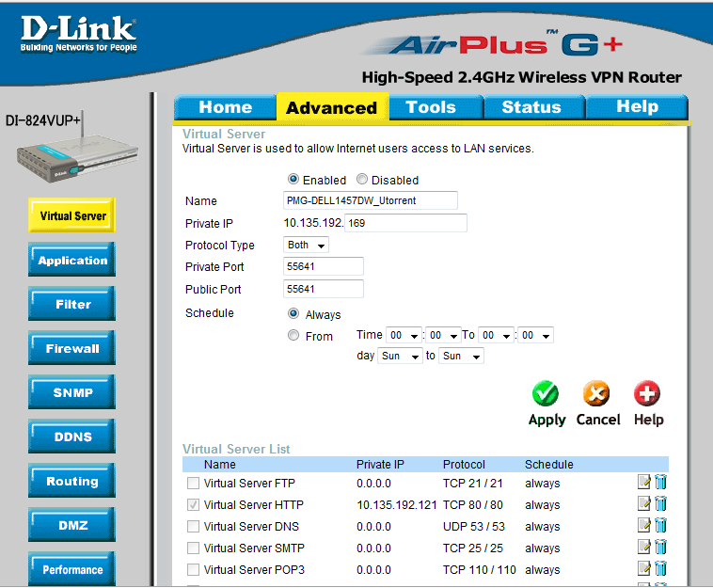
Task: Uncheck the Virtual Server HTTP checkbox
Action: pyautogui.click(x=193, y=505)
